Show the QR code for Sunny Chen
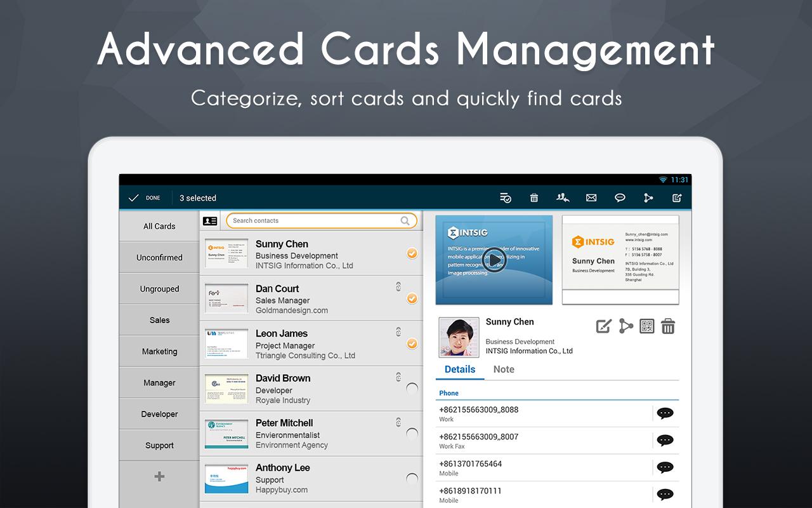Screen dimensions: 812x508 click(647, 326)
